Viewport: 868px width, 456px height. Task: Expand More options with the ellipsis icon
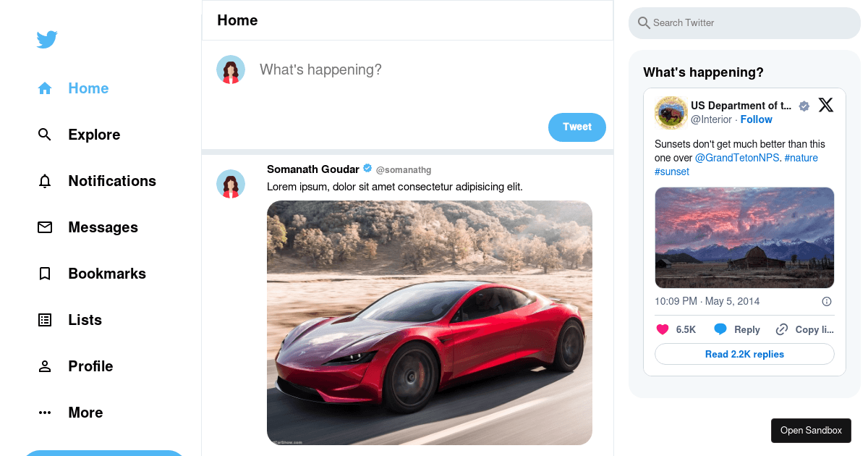[x=44, y=412]
